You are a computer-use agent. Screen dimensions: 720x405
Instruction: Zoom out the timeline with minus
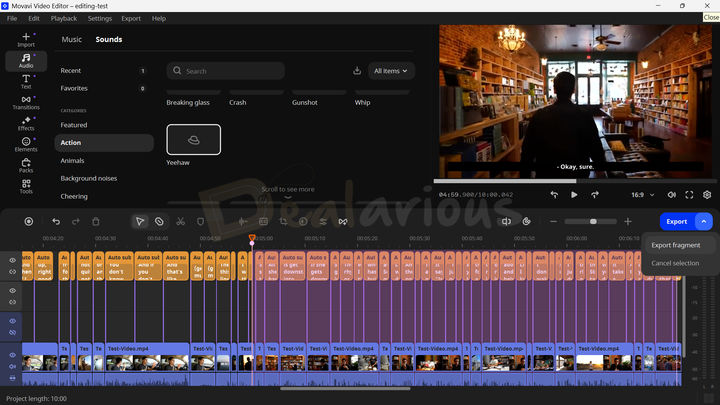coord(553,221)
